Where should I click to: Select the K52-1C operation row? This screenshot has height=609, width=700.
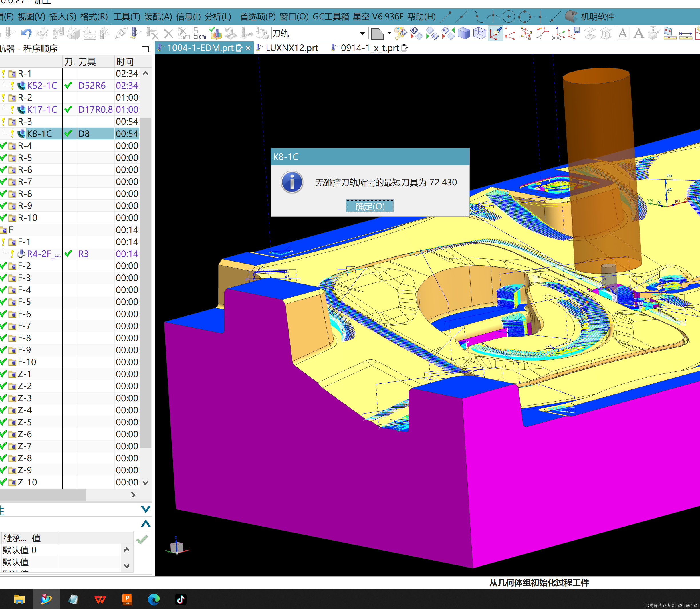pos(70,85)
